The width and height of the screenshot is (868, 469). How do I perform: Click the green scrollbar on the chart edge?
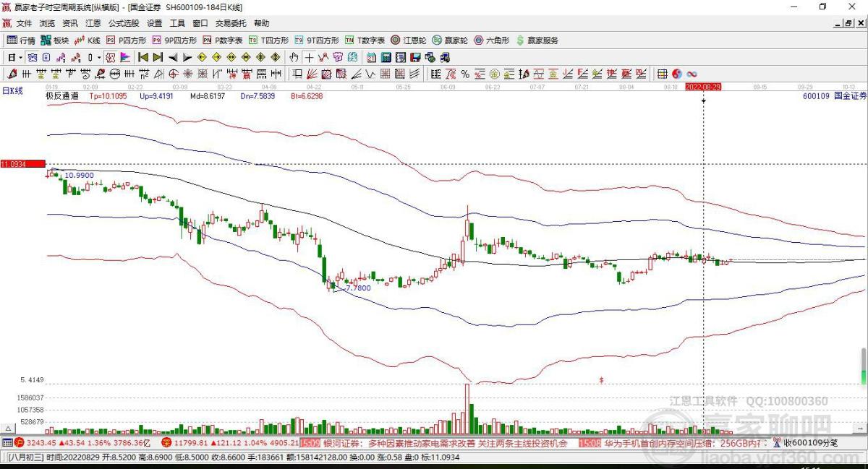(863, 366)
